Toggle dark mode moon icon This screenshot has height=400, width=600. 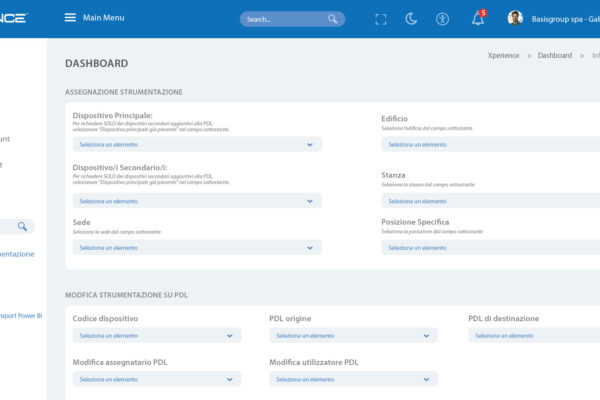411,18
